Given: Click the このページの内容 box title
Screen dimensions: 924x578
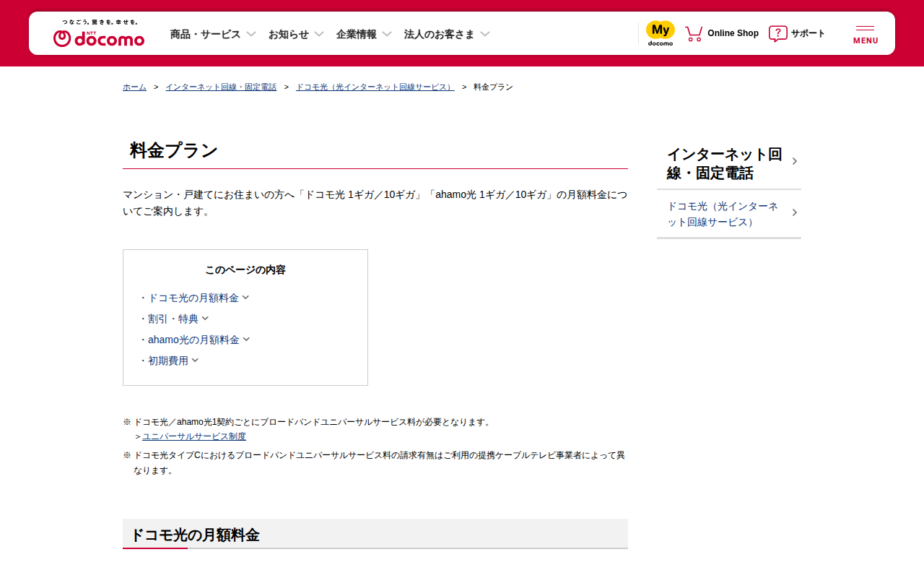Looking at the screenshot, I should 245,269.
